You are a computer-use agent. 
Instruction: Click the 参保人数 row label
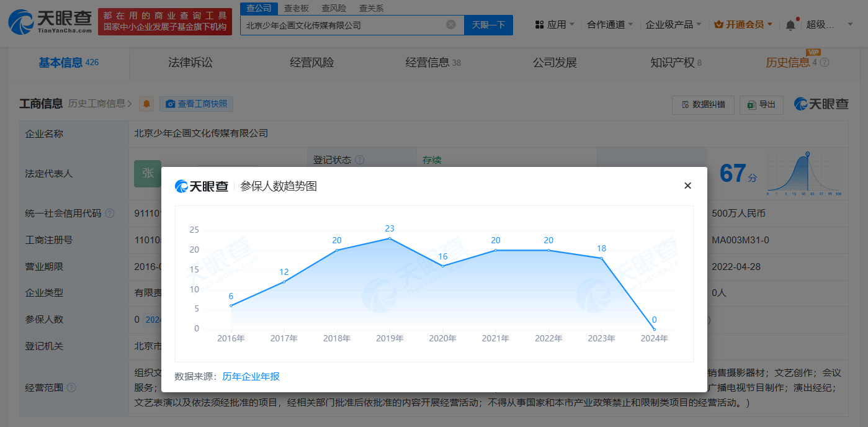coord(44,320)
